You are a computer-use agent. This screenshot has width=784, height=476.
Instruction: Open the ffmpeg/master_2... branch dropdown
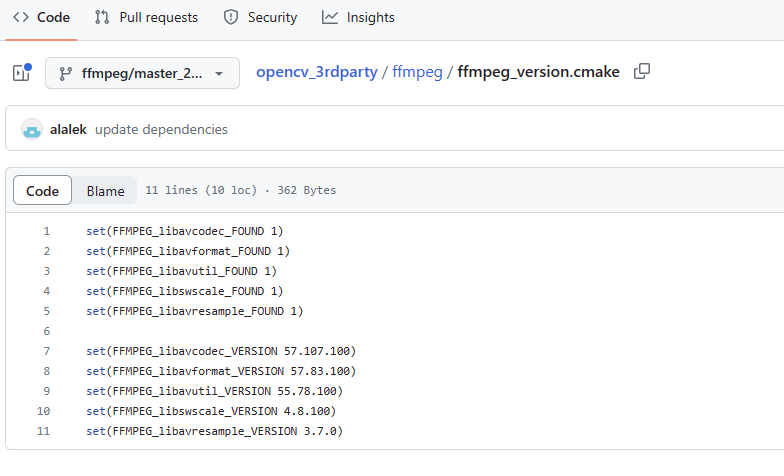pyautogui.click(x=142, y=74)
